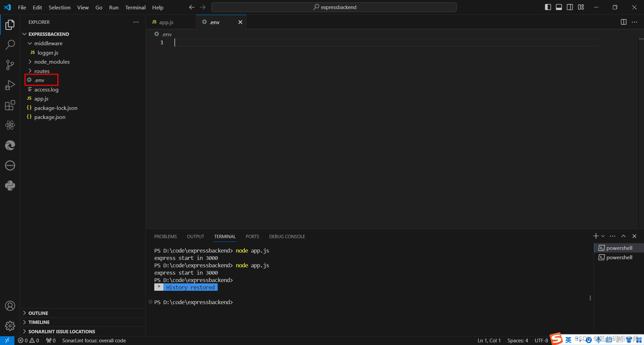Screen dimensions: 644x345
Task: Open the View menu
Action: coord(83,7)
